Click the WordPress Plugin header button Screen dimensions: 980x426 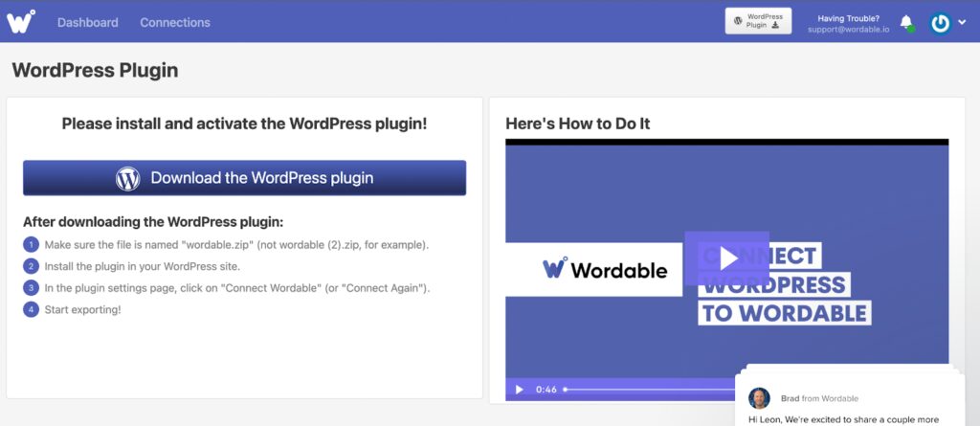pyautogui.click(x=758, y=21)
